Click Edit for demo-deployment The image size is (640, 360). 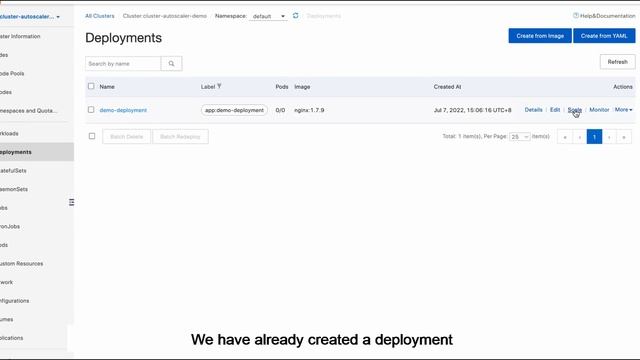(555, 110)
